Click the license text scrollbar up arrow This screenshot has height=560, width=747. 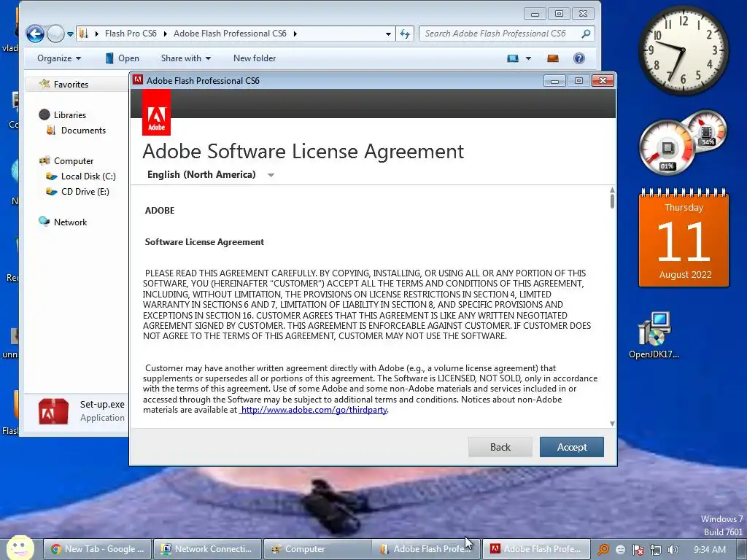[612, 190]
